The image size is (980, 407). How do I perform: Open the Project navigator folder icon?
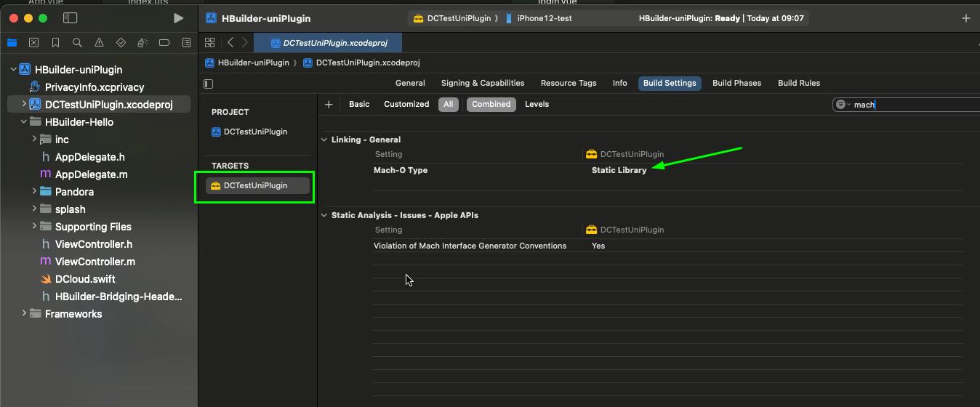pyautogui.click(x=12, y=43)
